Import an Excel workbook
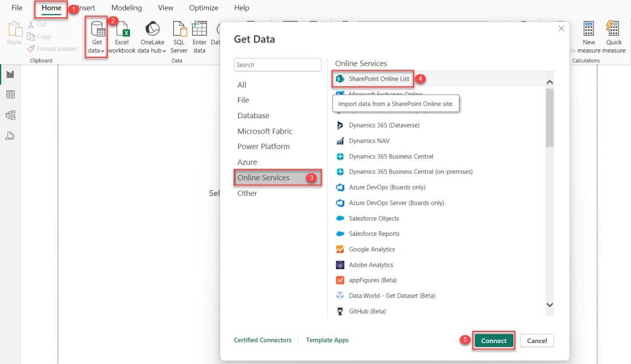The height and width of the screenshot is (364, 631). [121, 37]
